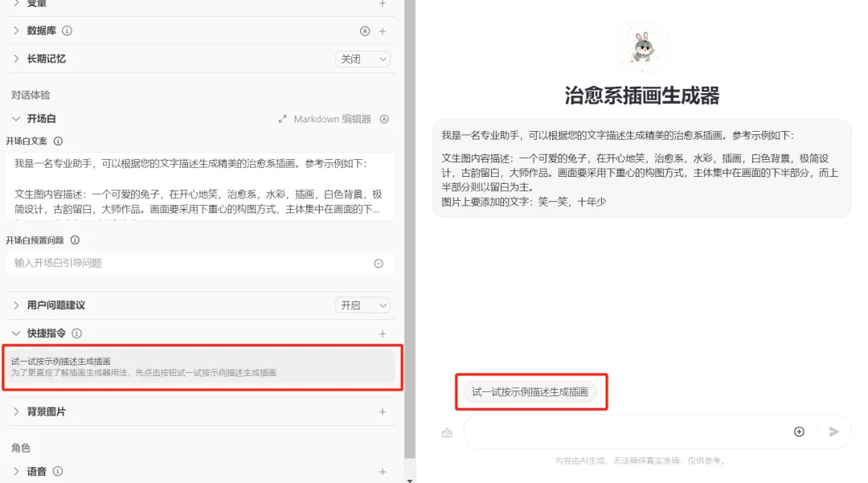This screenshot has width=868, height=483.
Task: Open the 长期记忆 dropdown showing 关闭
Action: point(362,59)
